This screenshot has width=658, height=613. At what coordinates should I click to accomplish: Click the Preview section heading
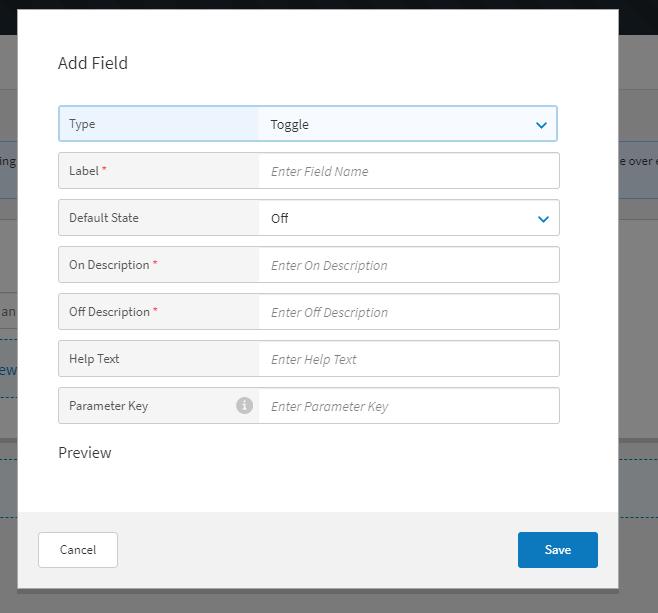[x=85, y=453]
